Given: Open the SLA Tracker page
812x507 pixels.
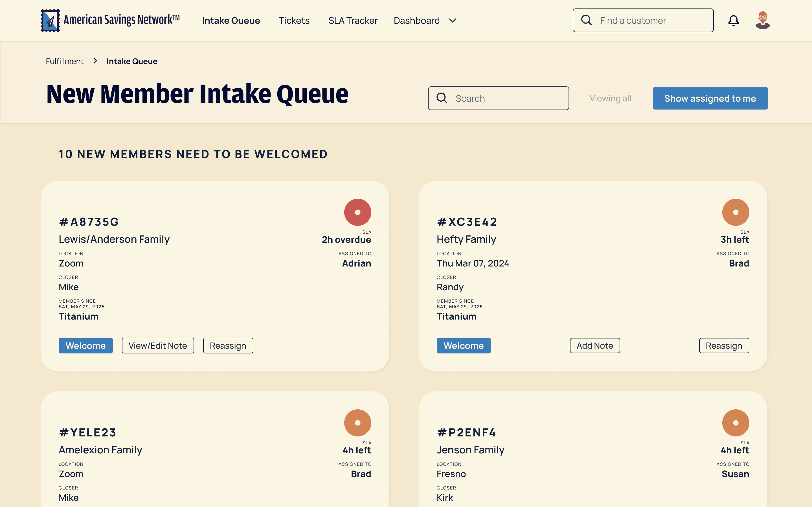Looking at the screenshot, I should tap(353, 20).
